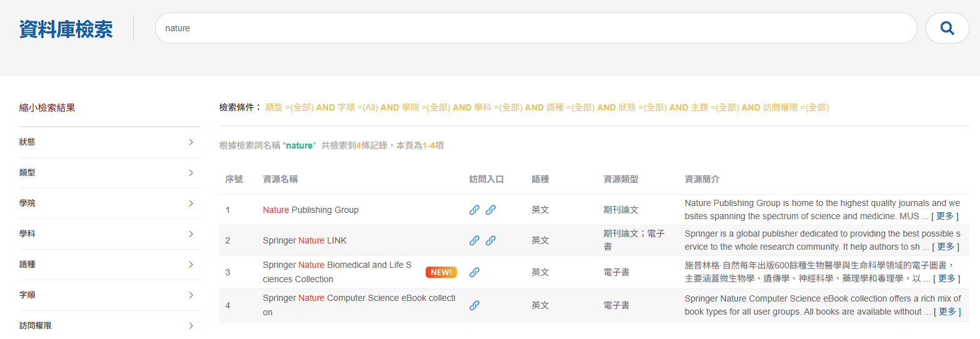Click 英文 language cell of Springer Nature LINK
The width and height of the screenshot is (980, 339).
coord(540,240)
